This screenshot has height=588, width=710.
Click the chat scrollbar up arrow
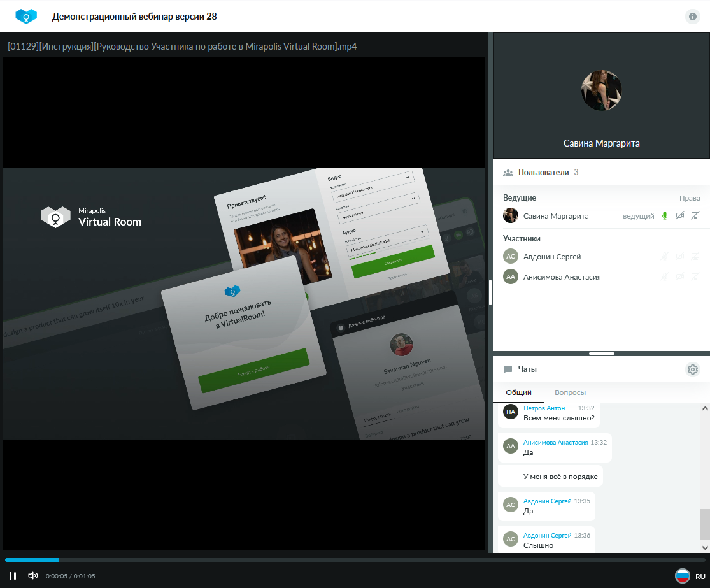tap(704, 408)
